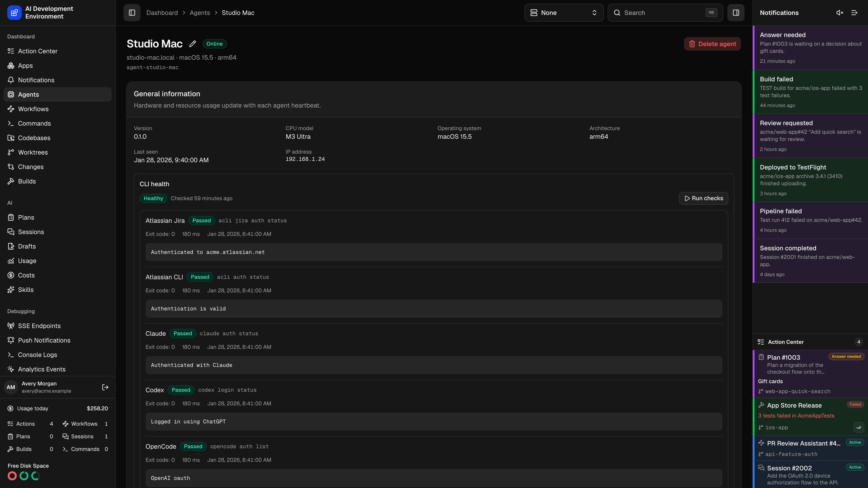Open Codebases sidebar item
This screenshot has width=868, height=488.
(x=58, y=138)
